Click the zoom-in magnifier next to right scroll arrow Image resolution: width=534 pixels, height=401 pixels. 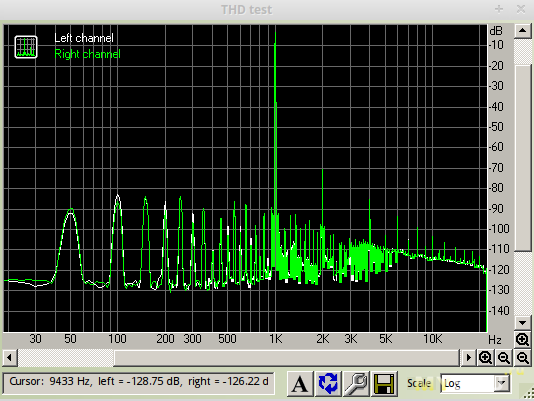[485, 358]
